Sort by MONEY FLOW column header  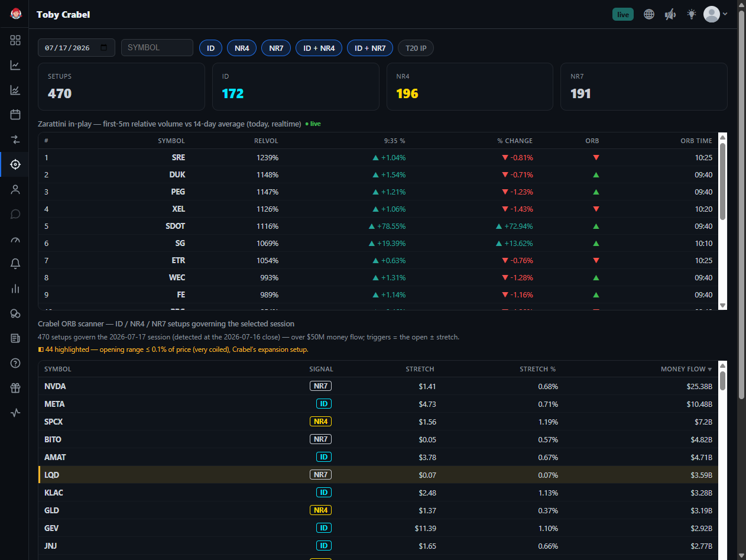coord(687,369)
